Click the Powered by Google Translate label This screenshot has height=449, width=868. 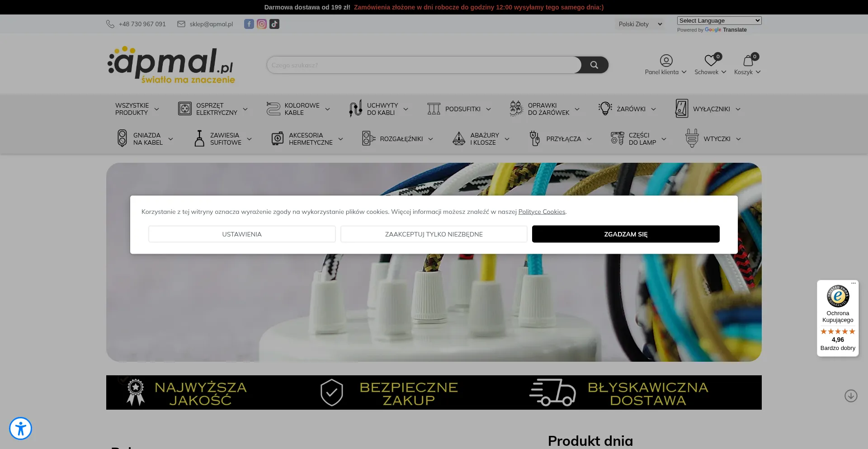[x=712, y=30]
